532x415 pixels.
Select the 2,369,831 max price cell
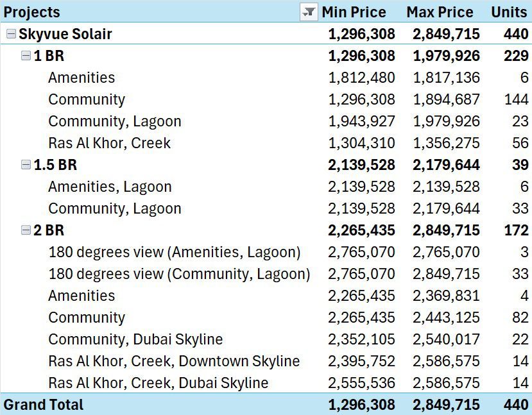tap(446, 296)
